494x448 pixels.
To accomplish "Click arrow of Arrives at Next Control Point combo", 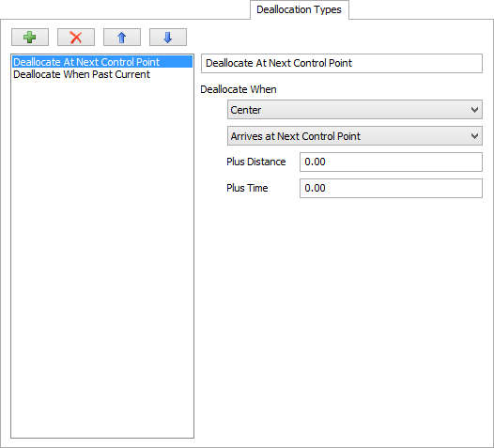I will (474, 136).
